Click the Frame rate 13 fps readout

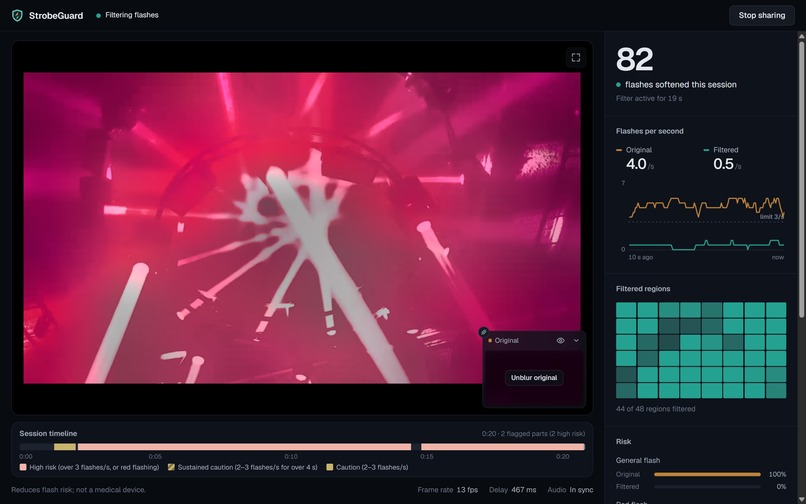tap(448, 490)
